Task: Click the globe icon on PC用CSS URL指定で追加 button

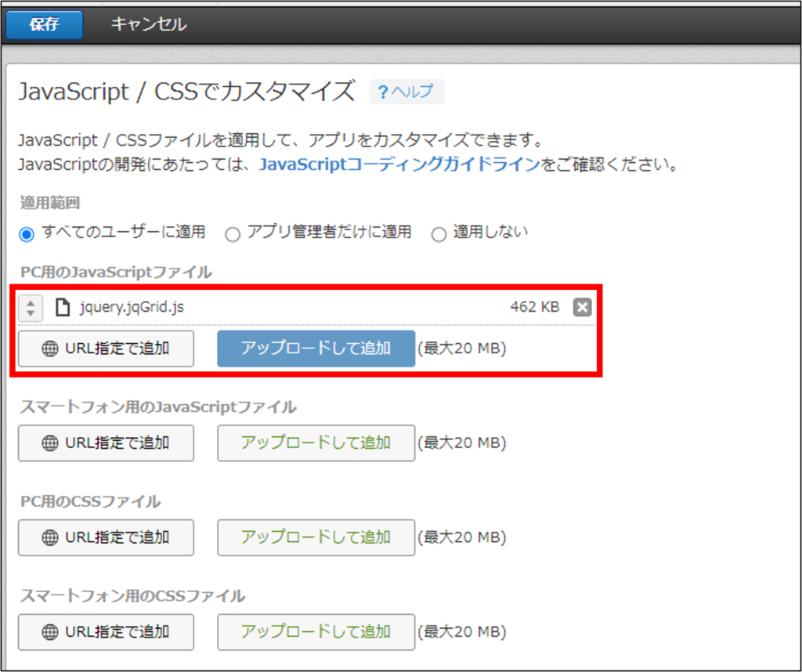Action: 49,538
